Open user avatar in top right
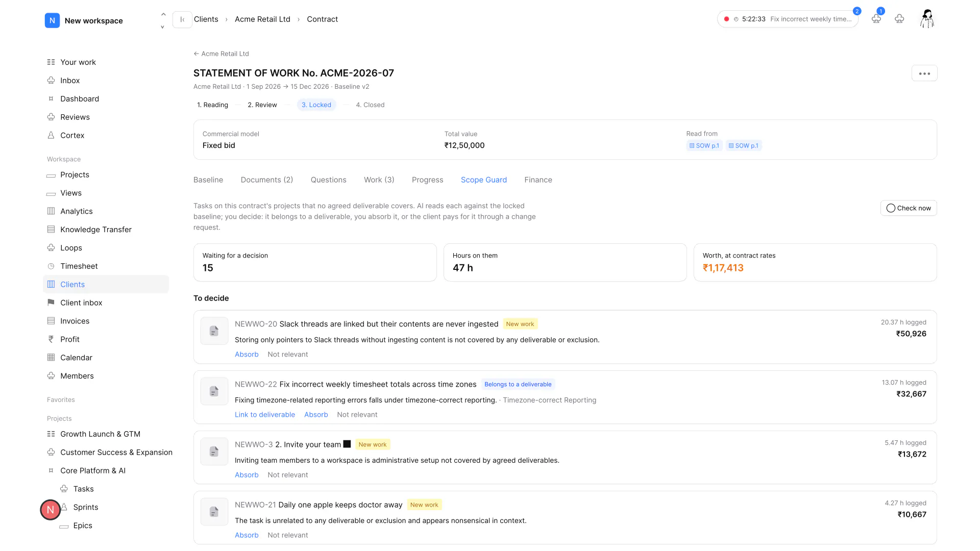 [927, 19]
